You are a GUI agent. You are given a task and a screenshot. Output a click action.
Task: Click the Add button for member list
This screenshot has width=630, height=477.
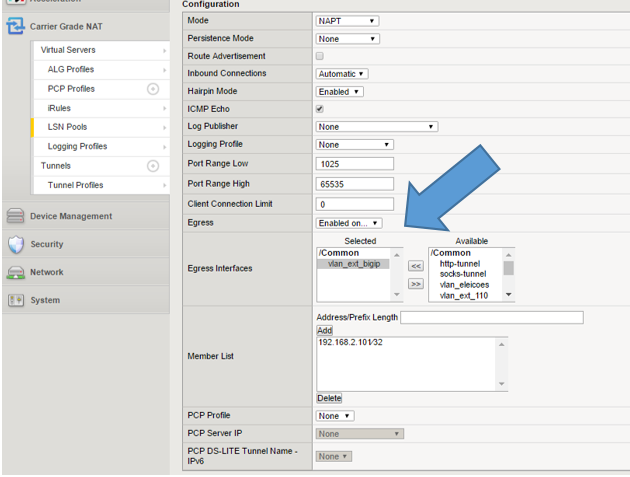coord(324,330)
